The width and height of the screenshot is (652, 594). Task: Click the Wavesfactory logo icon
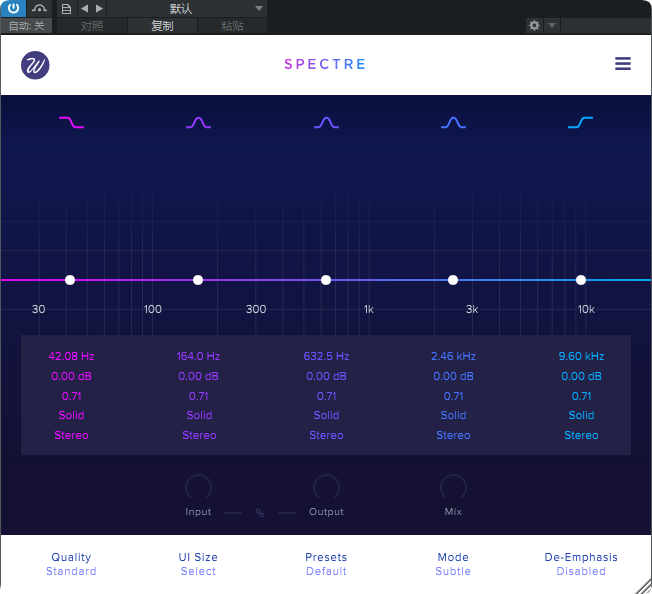coord(35,65)
